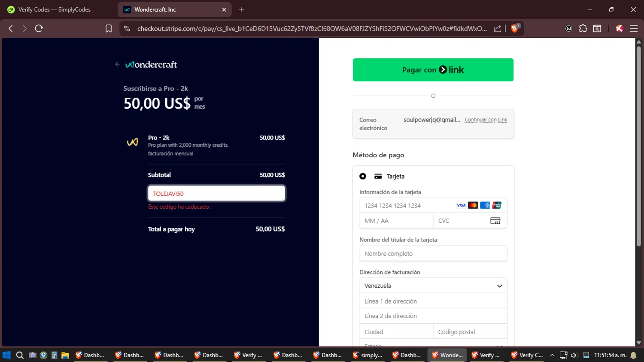
Task: Click the UnionPay brand icon
Action: [x=497, y=205]
